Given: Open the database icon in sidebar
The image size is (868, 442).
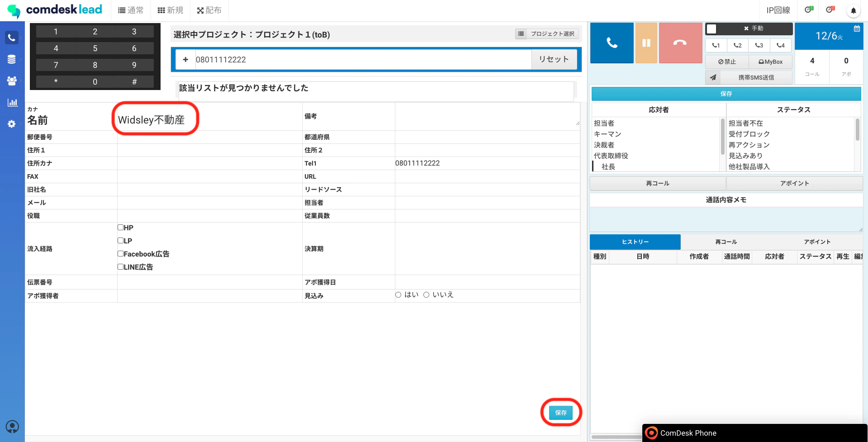Looking at the screenshot, I should (12, 59).
